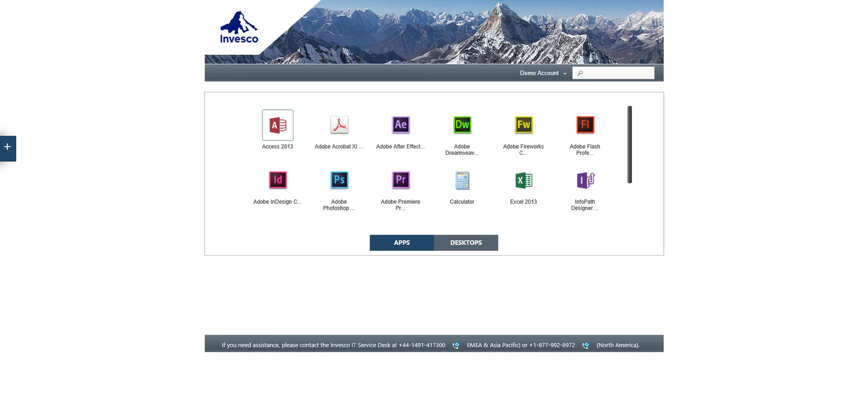868x410 pixels.
Task: Expand the side panel plus button
Action: point(8,148)
